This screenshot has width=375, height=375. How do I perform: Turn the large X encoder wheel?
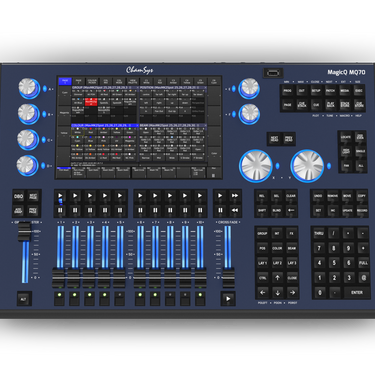pyautogui.click(x=256, y=166)
